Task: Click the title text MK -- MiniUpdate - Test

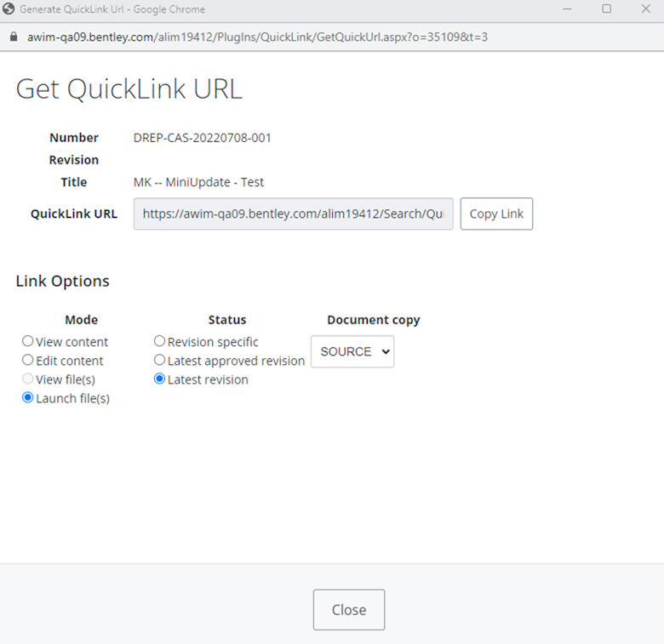Action: click(x=198, y=182)
